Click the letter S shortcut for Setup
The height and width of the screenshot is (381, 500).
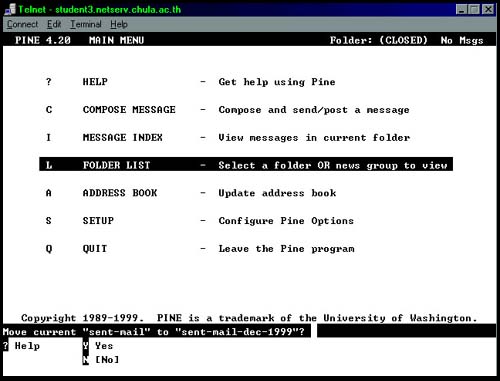point(49,221)
